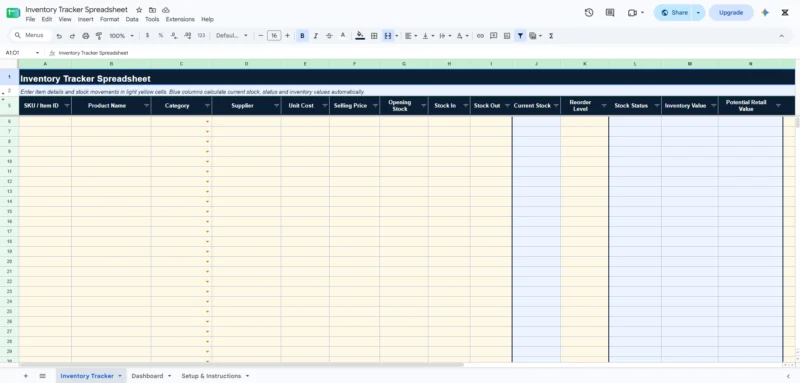Toggle strikethrough formatting
The height and width of the screenshot is (383, 800).
pos(329,36)
